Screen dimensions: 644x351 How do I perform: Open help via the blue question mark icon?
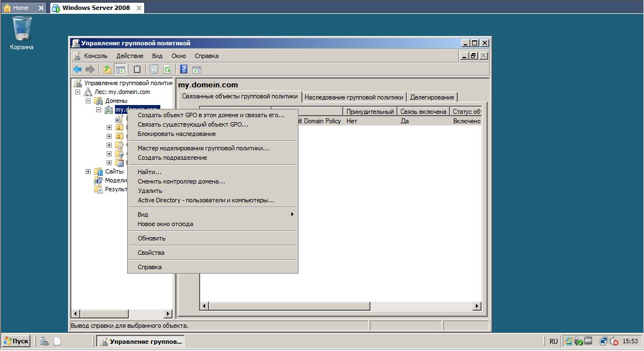tap(184, 70)
